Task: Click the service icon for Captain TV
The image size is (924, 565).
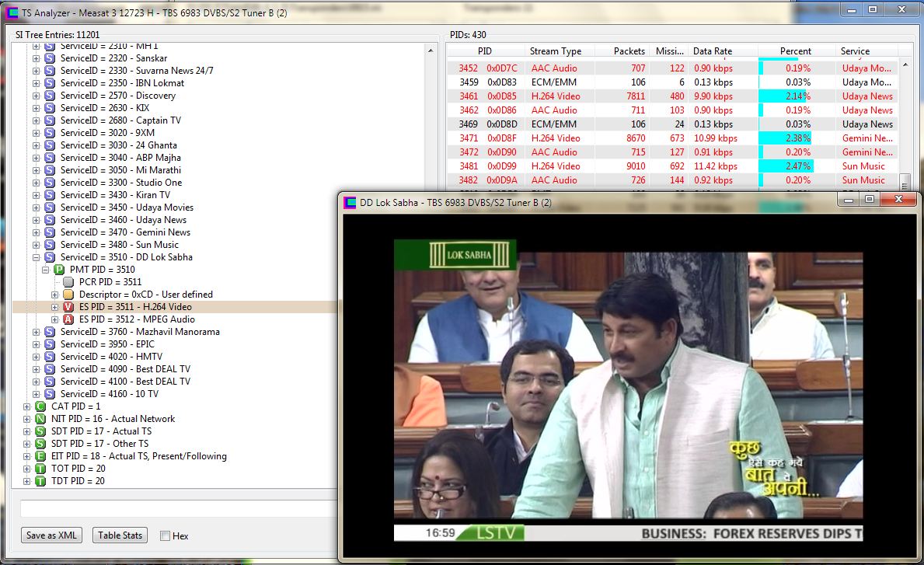Action: point(50,120)
